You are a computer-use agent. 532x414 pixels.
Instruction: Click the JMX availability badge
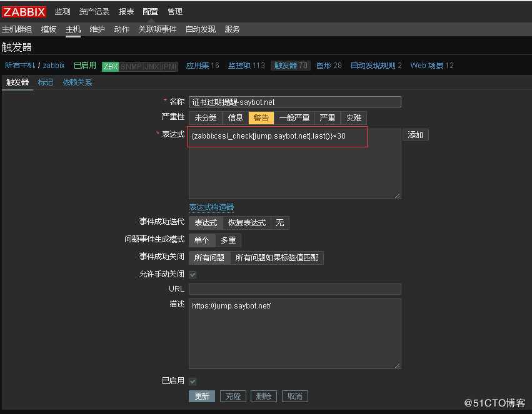152,66
